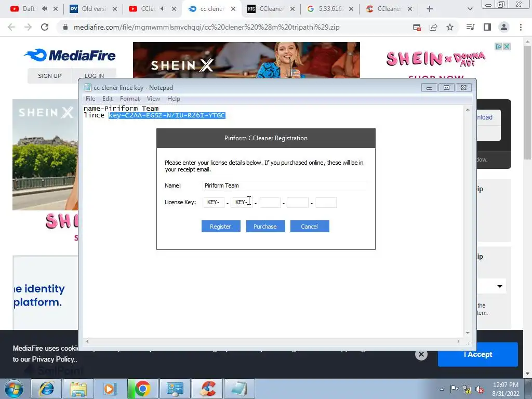Open the media control icon in Chrome toolbar
Viewport: 532px width, 399px height.
pos(471,27)
